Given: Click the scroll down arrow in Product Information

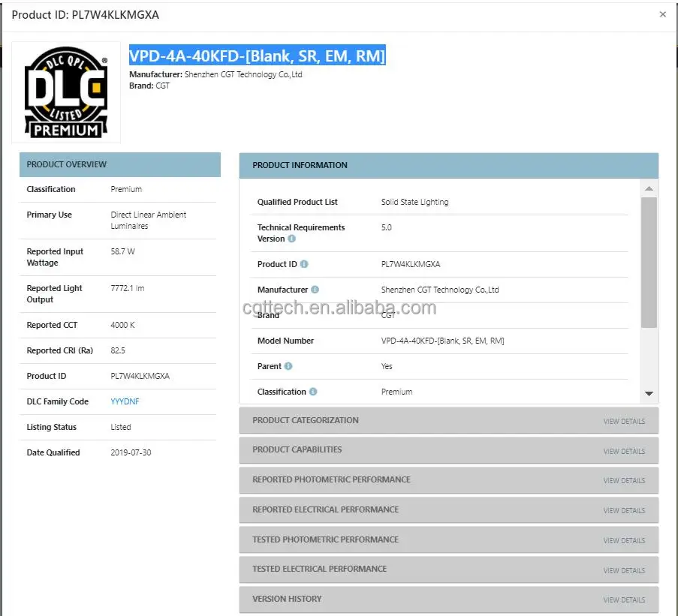Looking at the screenshot, I should tap(649, 393).
